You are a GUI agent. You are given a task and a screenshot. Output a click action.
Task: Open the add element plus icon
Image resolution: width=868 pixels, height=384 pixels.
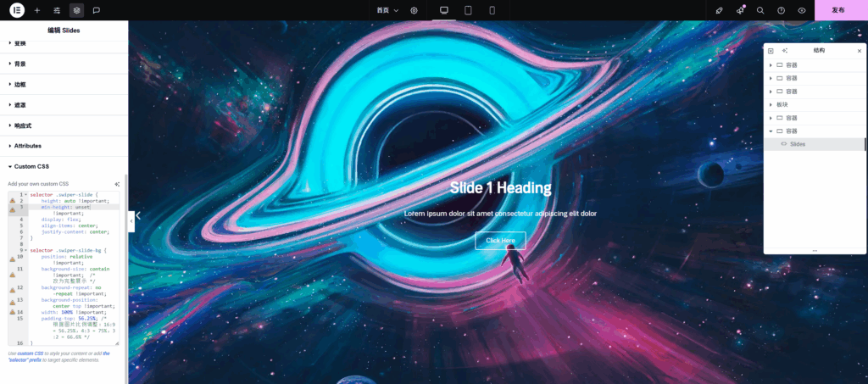37,10
